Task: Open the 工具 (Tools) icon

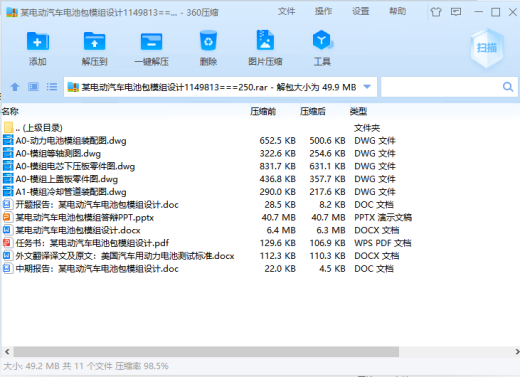Action: [x=322, y=40]
